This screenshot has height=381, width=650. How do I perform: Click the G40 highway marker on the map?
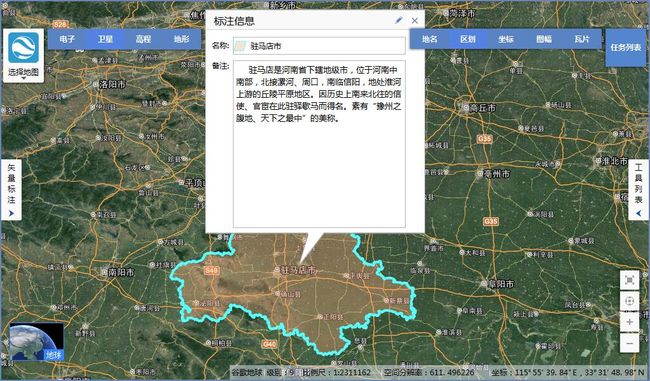(269, 344)
